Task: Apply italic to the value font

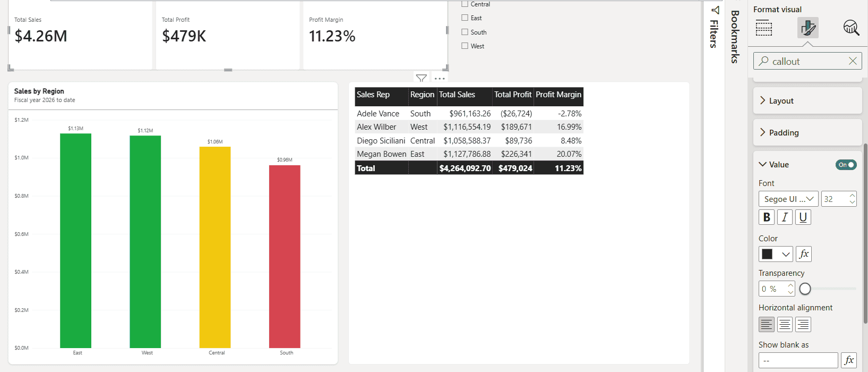Action: click(x=785, y=217)
